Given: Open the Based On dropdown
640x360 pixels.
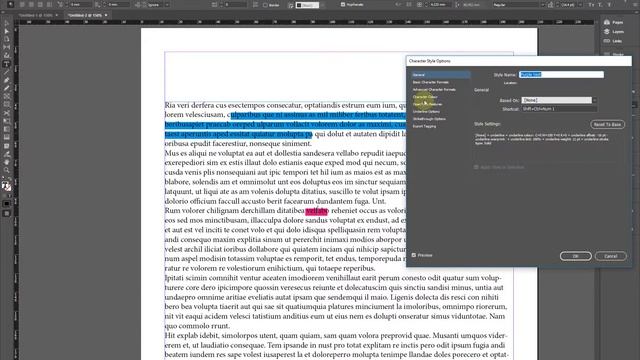Looking at the screenshot, I should (559, 100).
